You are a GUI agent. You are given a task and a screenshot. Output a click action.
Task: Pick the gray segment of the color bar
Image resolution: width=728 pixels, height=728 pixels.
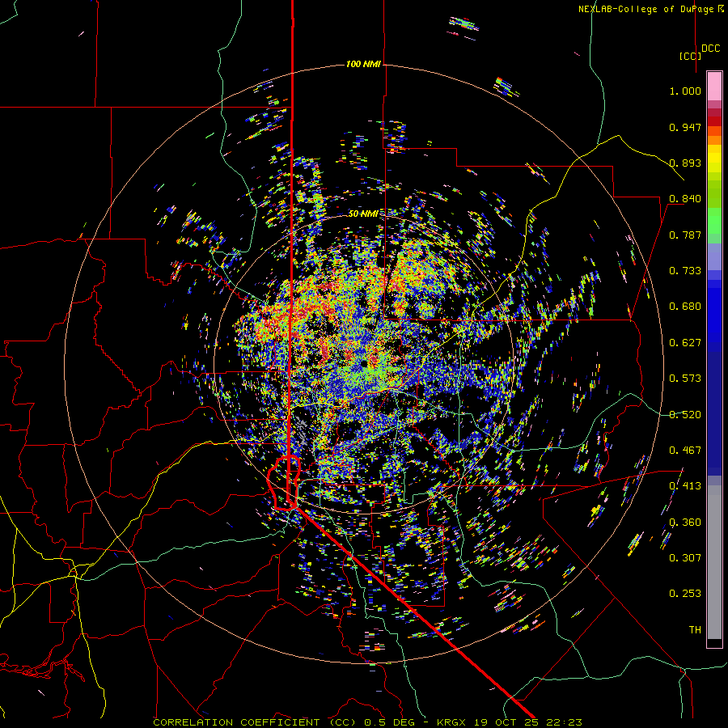pos(714,562)
